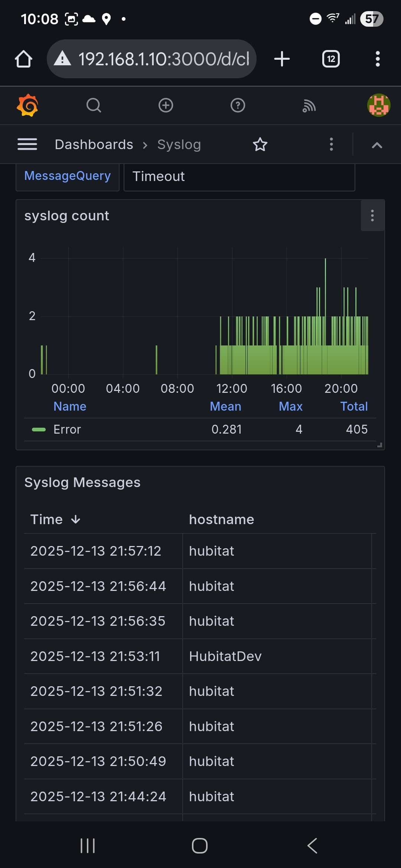Screen dimensions: 401x868
Task: Toggle the hamburger navigation menu
Action: coord(27,144)
